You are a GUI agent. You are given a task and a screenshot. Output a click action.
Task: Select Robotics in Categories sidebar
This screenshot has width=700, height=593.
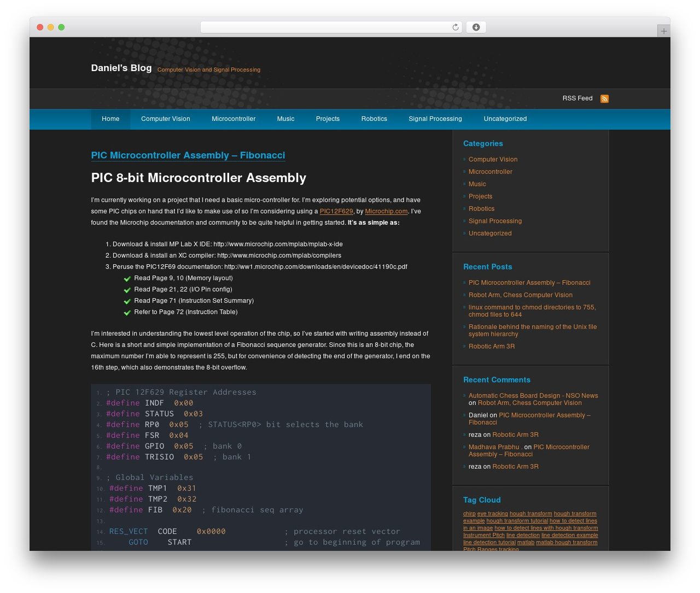pos(482,209)
